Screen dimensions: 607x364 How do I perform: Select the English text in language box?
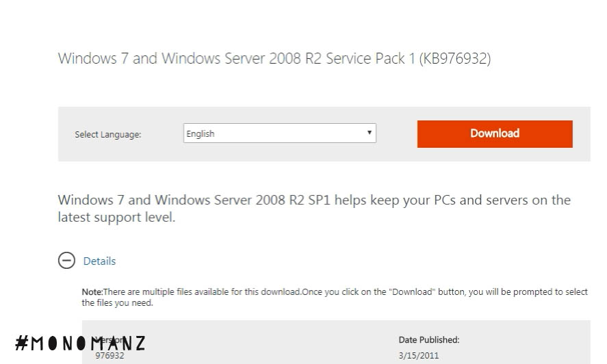point(201,134)
